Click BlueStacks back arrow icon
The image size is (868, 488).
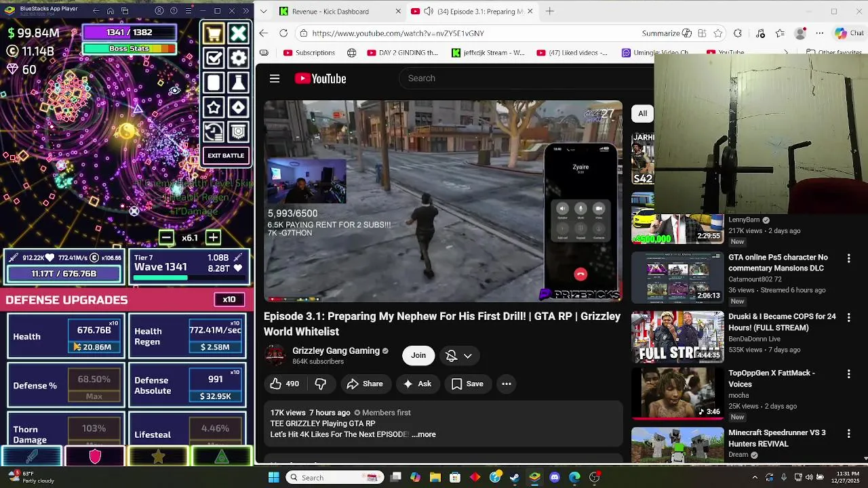[96, 11]
